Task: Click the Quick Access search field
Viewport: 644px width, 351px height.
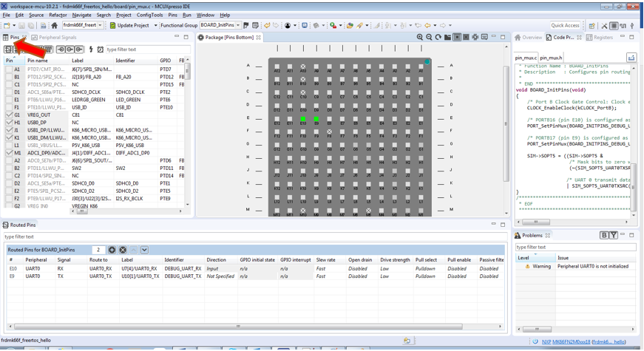Action: pyautogui.click(x=565, y=25)
